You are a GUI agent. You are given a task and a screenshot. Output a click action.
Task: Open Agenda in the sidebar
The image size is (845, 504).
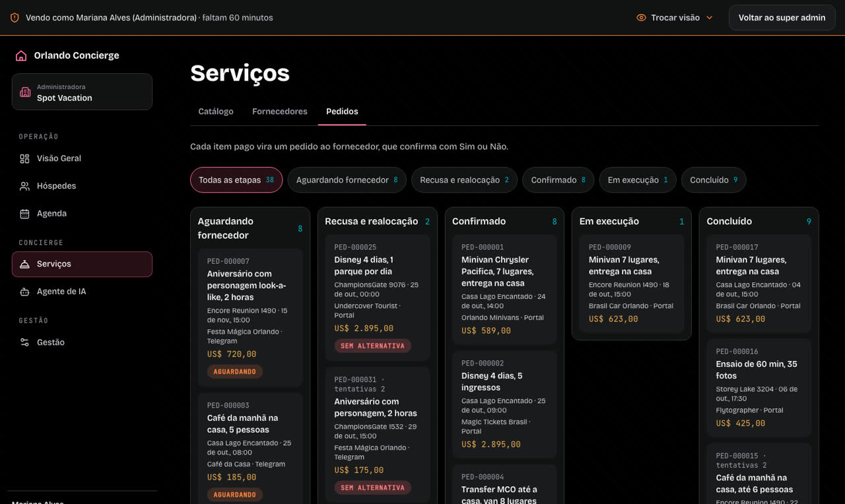82,214
